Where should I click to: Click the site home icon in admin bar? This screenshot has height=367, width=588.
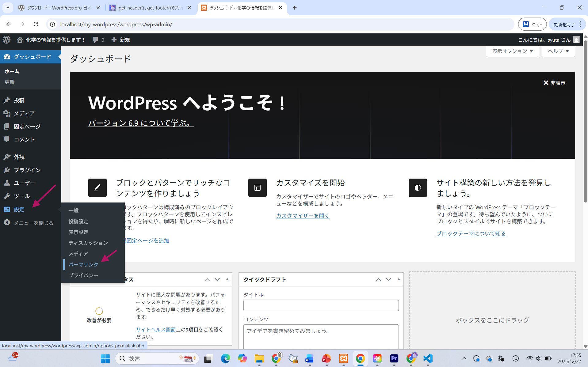pos(20,40)
